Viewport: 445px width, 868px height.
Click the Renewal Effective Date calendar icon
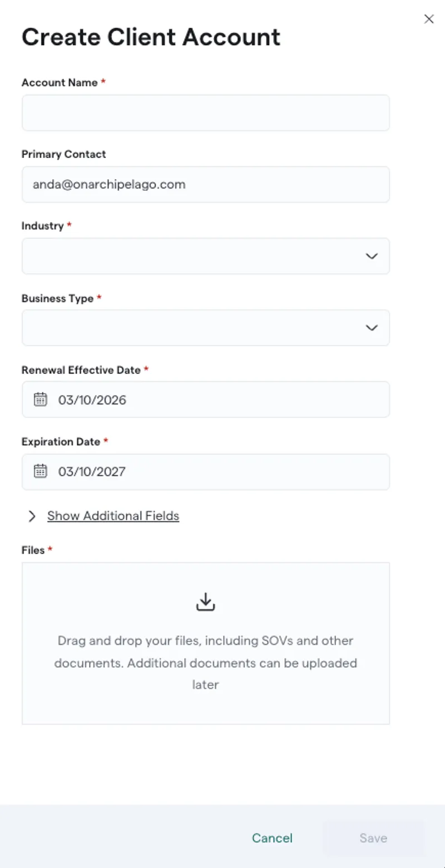(41, 400)
